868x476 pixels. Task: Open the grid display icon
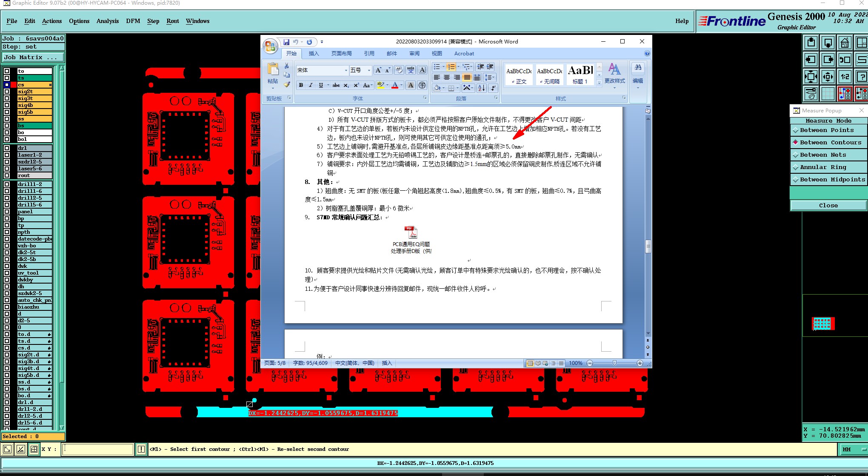(x=828, y=94)
